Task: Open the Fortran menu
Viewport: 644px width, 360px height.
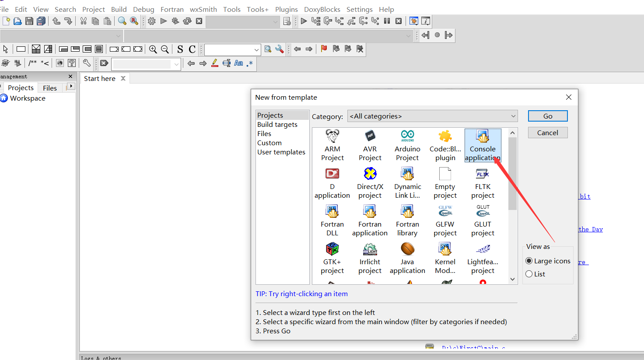Action: click(172, 9)
